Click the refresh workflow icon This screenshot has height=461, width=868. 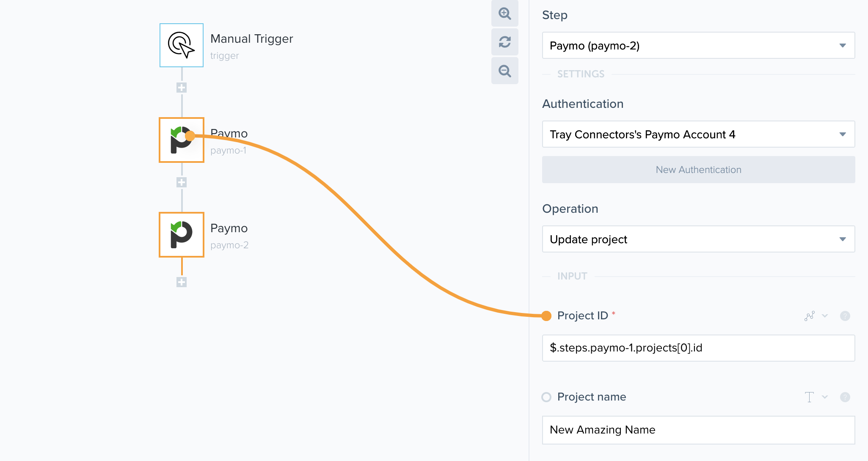(x=505, y=42)
